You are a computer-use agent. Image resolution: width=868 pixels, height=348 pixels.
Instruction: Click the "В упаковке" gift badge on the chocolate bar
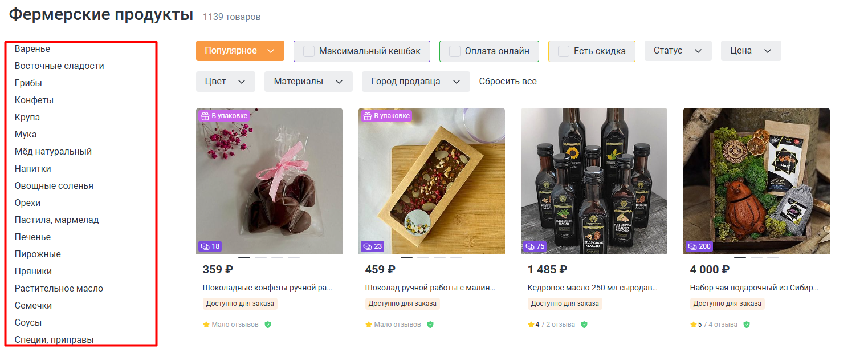(386, 116)
